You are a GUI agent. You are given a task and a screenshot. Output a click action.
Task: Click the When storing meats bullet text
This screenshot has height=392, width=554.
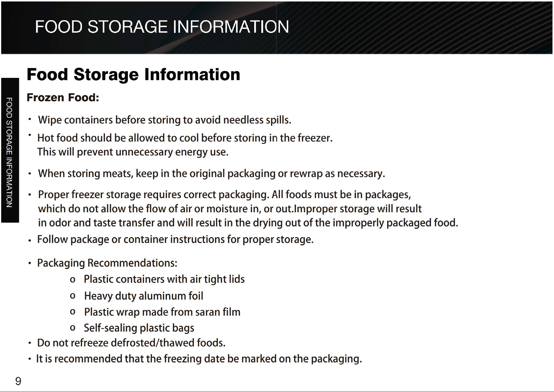[x=211, y=173]
